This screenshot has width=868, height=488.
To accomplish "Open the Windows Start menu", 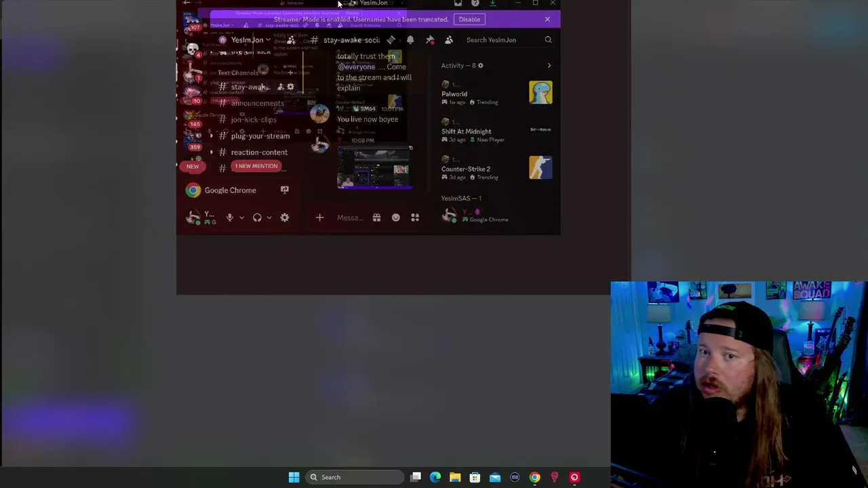I will (294, 477).
